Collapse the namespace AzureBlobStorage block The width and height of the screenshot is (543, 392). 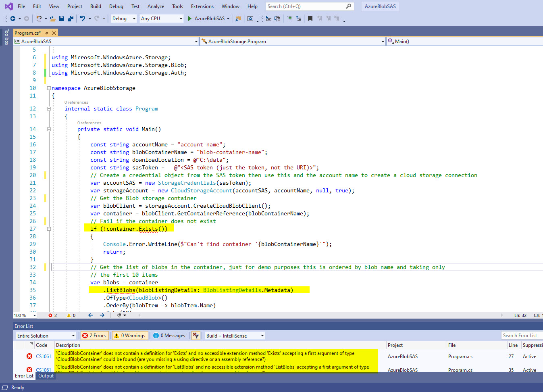pos(49,88)
